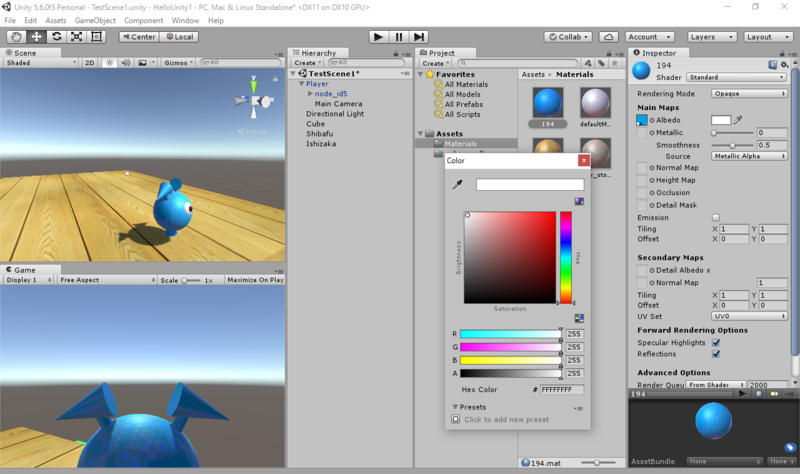Select the Inspector tab

pyautogui.click(x=659, y=53)
